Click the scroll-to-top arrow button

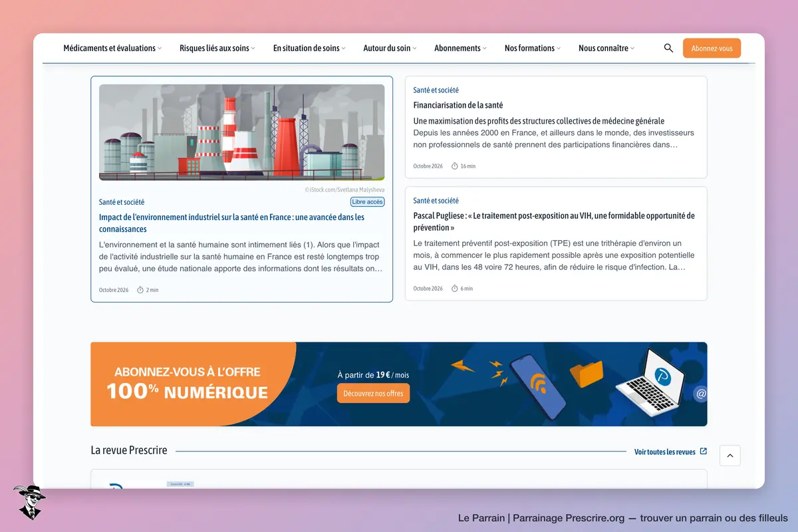pos(730,456)
